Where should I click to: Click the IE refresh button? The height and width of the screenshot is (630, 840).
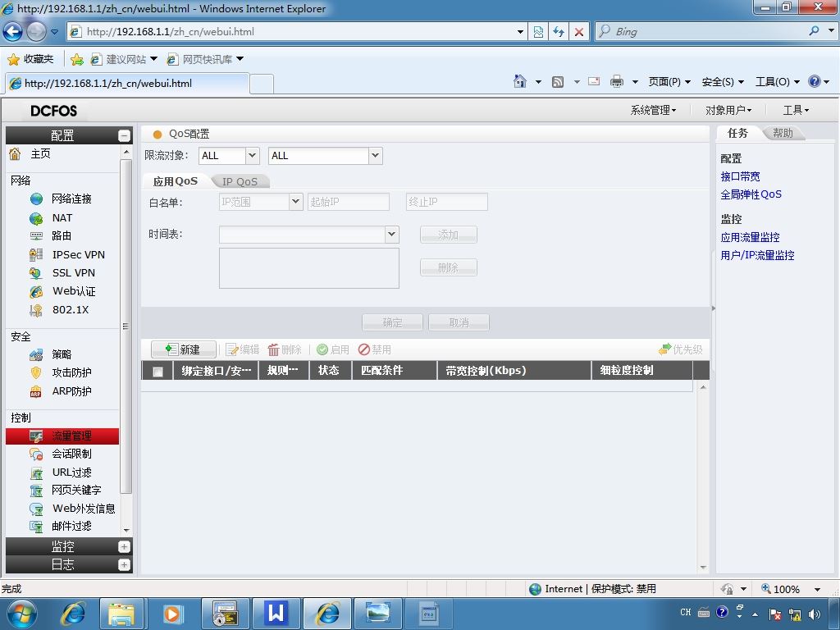point(559,32)
